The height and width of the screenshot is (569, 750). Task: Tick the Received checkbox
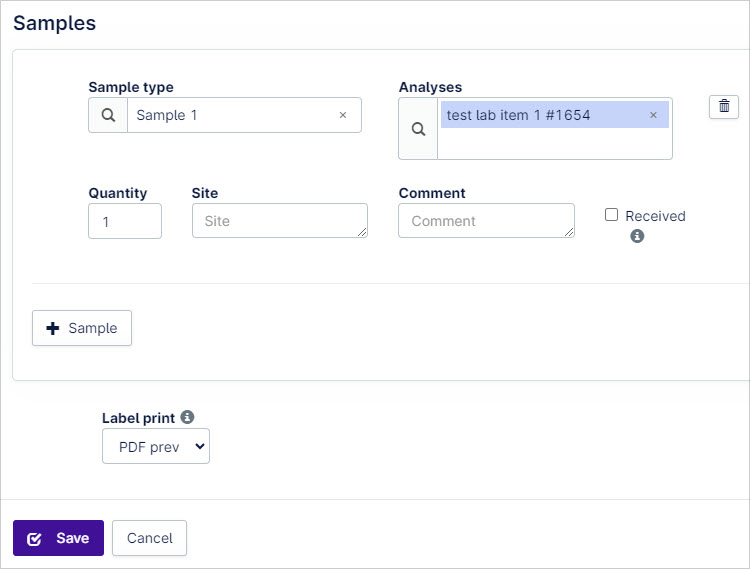tap(611, 215)
